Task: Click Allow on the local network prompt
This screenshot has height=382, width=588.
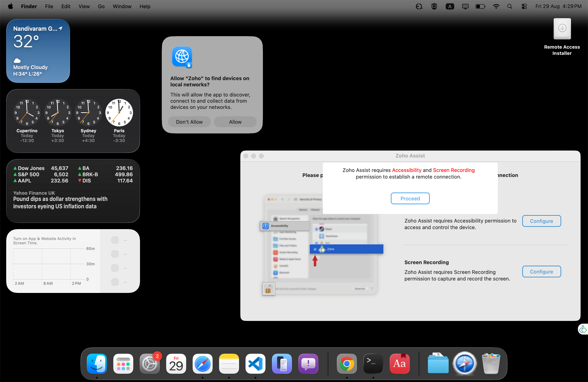Action: click(x=235, y=122)
